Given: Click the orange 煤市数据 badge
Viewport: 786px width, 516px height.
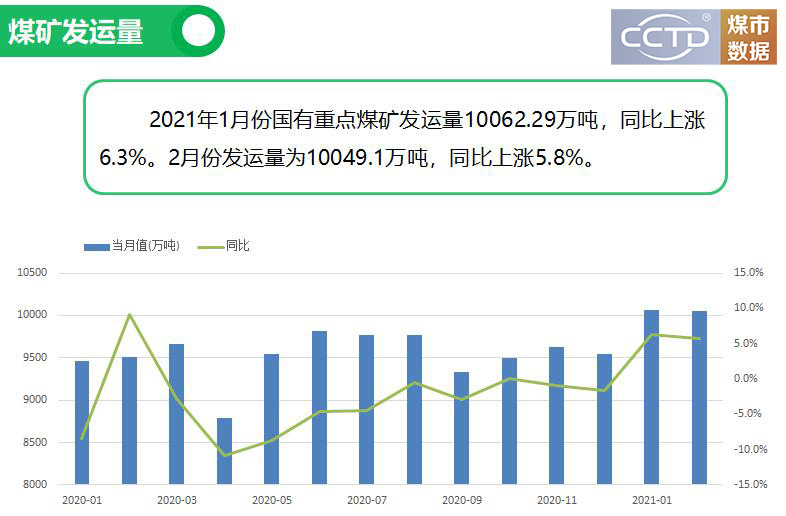Looking at the screenshot, I should [748, 37].
